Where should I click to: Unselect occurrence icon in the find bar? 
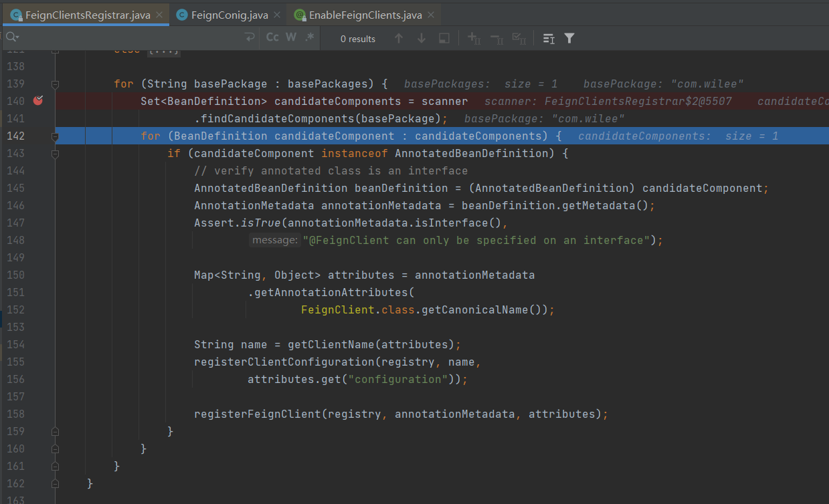pos(497,39)
